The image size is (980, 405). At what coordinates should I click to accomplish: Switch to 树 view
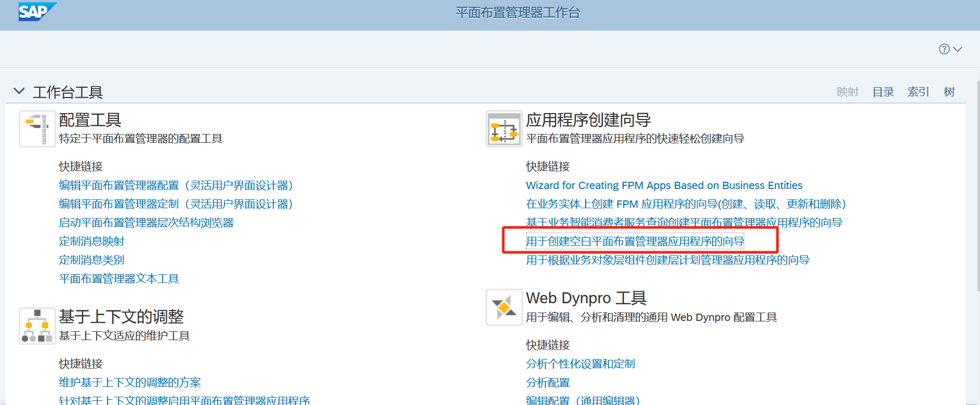click(x=949, y=92)
